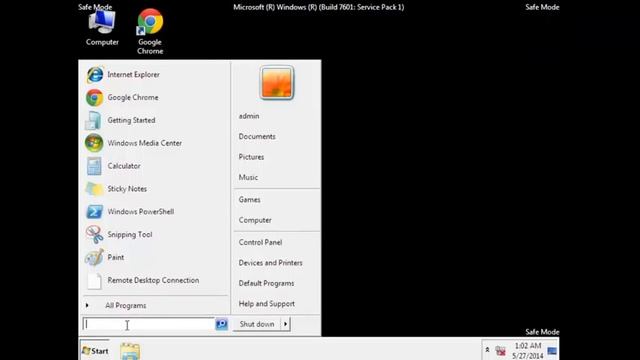Click the Snipping Tool scissors icon
The image size is (640, 360).
(x=94, y=235)
